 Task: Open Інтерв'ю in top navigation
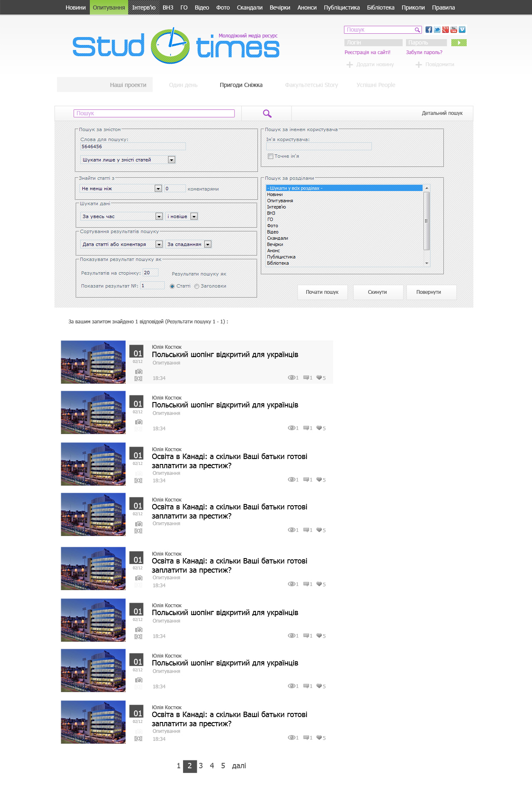144,7
